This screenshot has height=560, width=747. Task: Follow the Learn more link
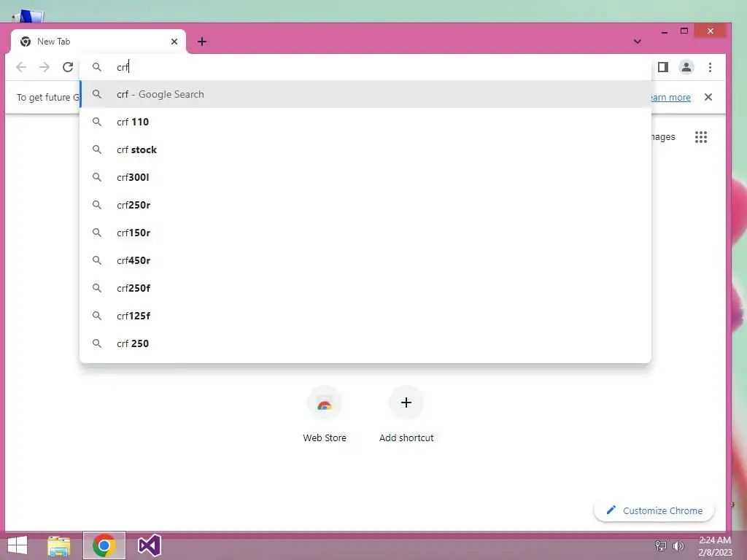click(x=670, y=98)
